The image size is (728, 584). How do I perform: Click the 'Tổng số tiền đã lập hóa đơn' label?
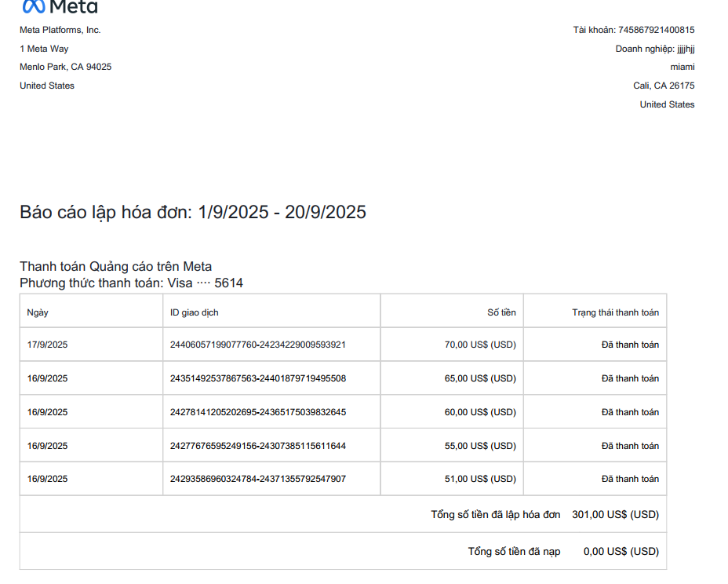(x=495, y=515)
